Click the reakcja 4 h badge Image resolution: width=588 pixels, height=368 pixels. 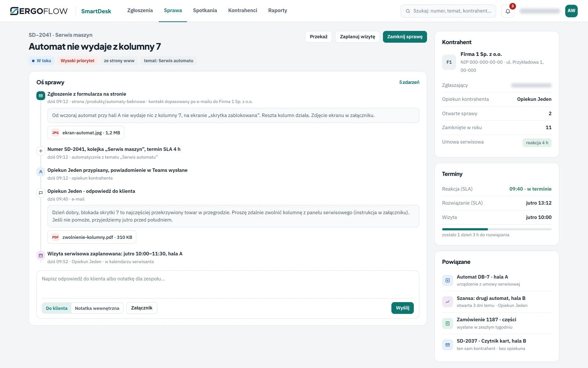[537, 143]
